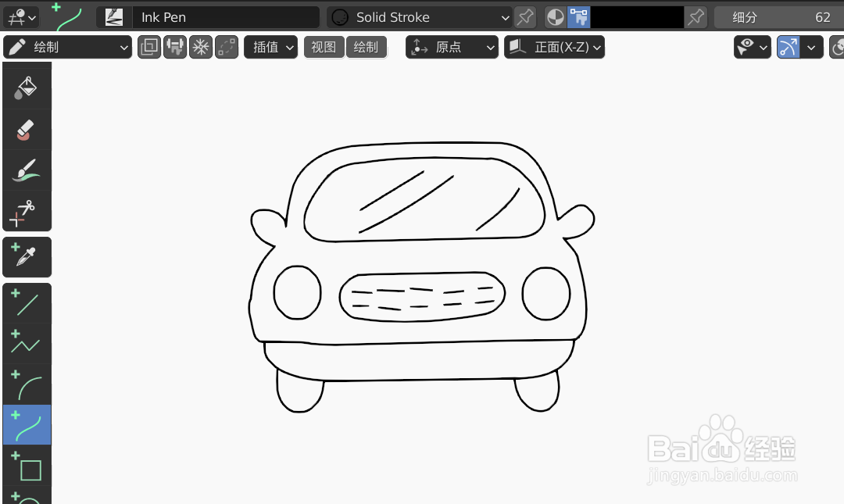844x504 pixels.
Task: Open the editor type dropdown
Action: coord(21,17)
